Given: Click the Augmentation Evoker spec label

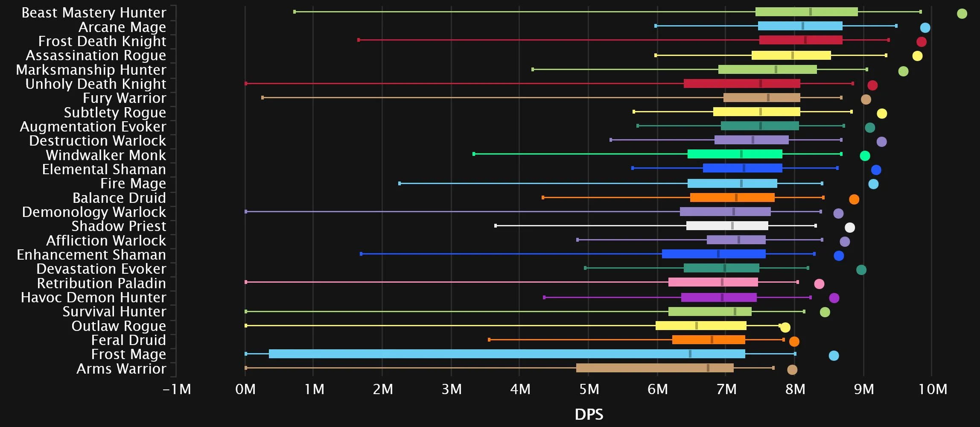Looking at the screenshot, I should pyautogui.click(x=93, y=127).
